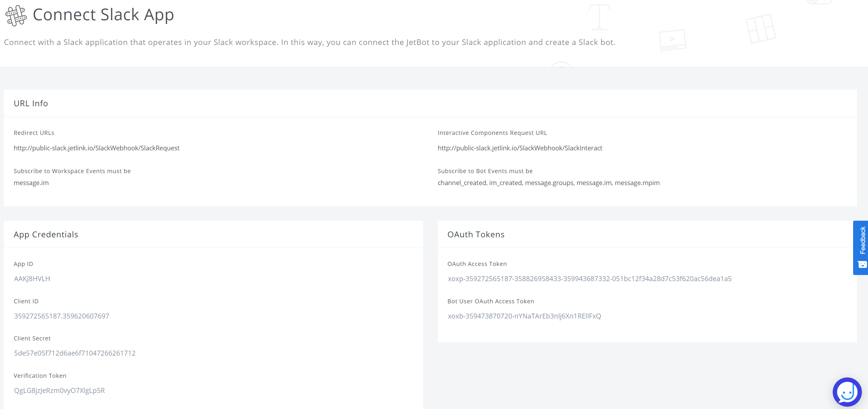Click the OAuth Tokens section header
The width and height of the screenshot is (868, 409).
coord(476,234)
